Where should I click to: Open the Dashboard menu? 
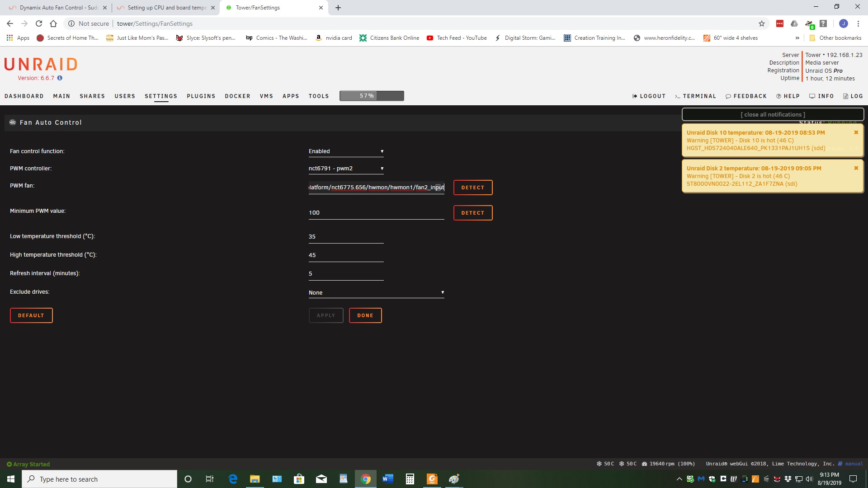point(24,96)
